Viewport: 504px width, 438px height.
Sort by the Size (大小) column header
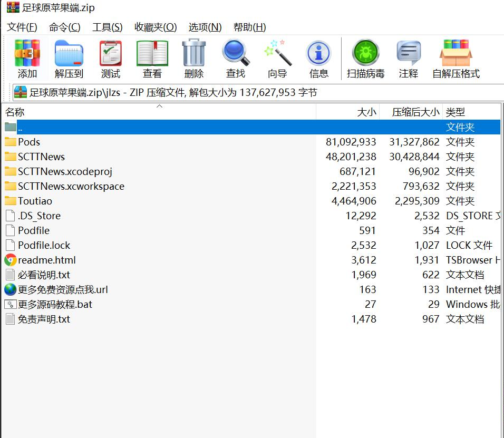pyautogui.click(x=348, y=112)
